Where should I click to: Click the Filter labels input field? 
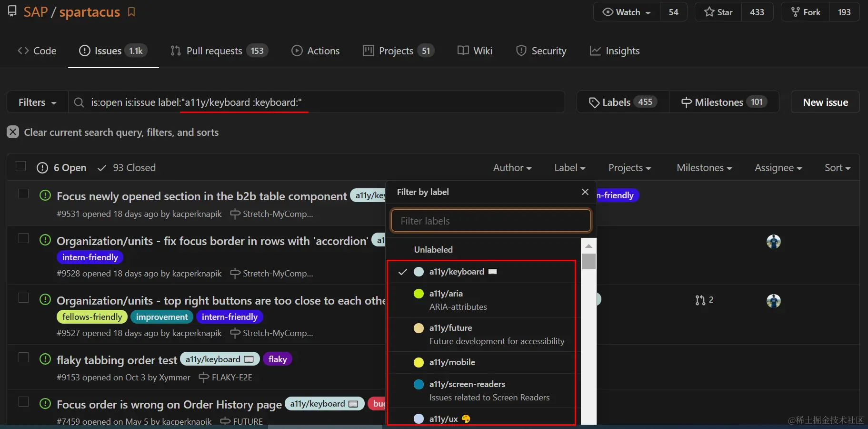(491, 221)
